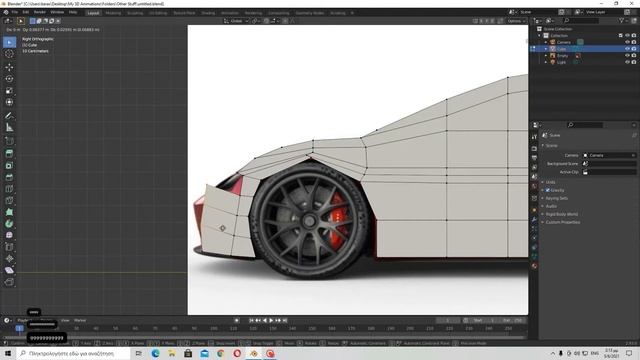Toggle Collection visibility eye icon
Viewport: 640px width, 360px height.
coord(627,36)
